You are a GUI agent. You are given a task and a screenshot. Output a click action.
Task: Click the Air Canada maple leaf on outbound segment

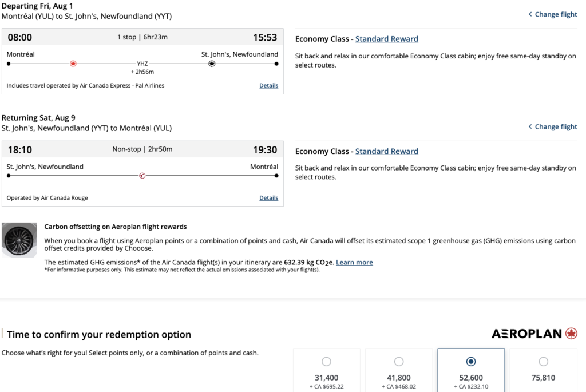pyautogui.click(x=73, y=64)
